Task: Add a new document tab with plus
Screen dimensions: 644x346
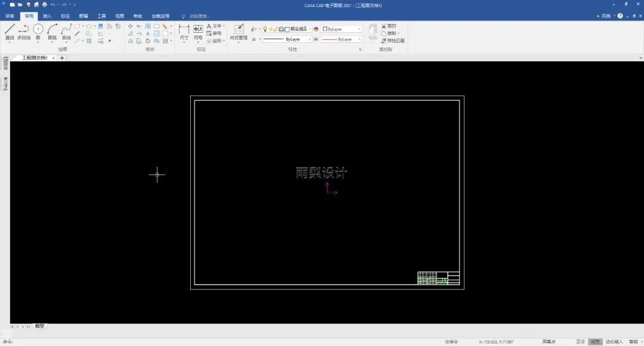Action: click(x=62, y=58)
